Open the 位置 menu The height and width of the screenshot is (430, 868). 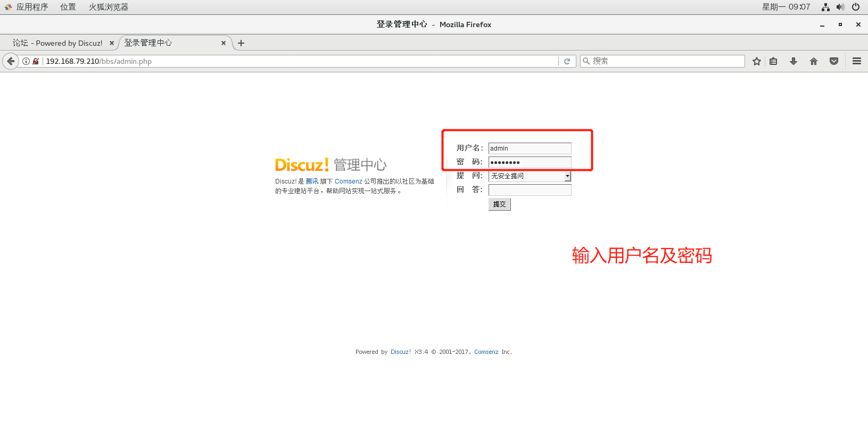[68, 7]
